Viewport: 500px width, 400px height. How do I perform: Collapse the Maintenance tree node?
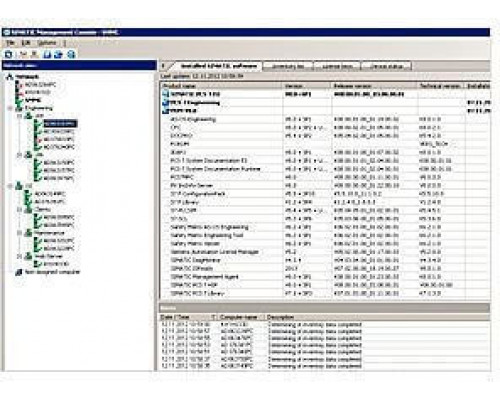(x=20, y=233)
